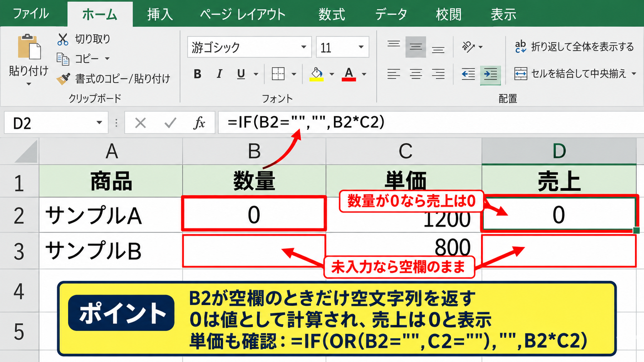The height and width of the screenshot is (362, 644).
Task: Cancel formula entry with X button
Action: point(141,123)
